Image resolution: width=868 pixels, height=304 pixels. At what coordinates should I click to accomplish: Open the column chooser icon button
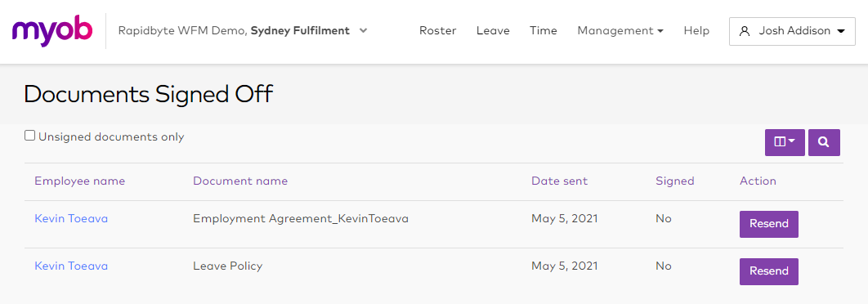(x=785, y=142)
